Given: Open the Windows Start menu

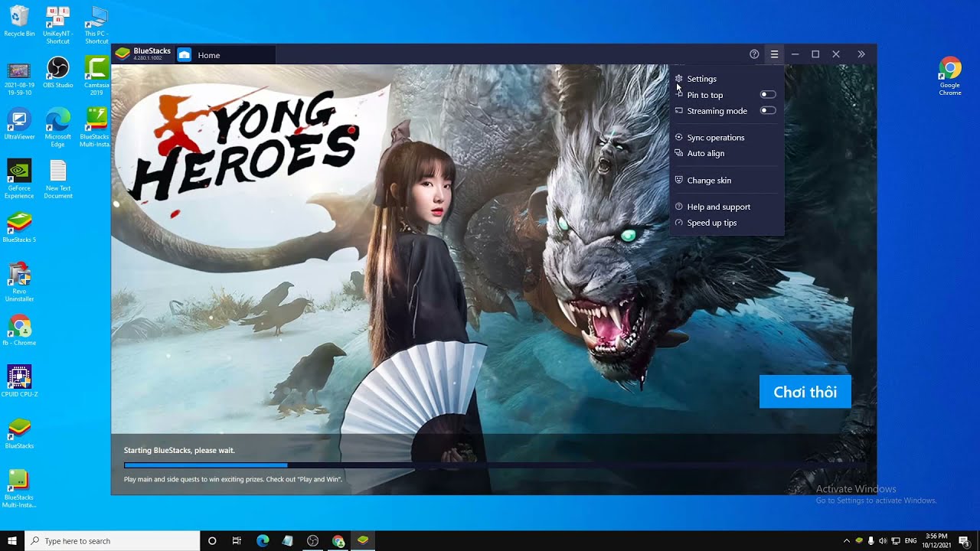Looking at the screenshot, I should click(x=12, y=541).
